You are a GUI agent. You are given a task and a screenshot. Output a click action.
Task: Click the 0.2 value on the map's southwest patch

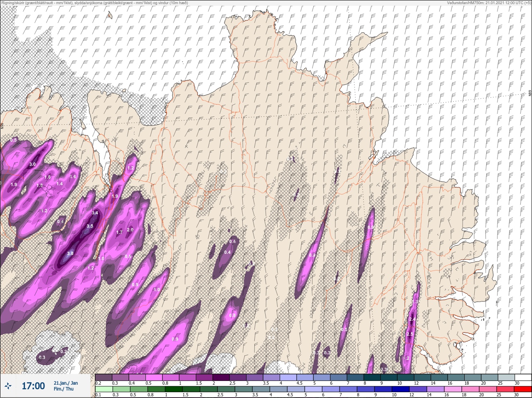click(63, 351)
